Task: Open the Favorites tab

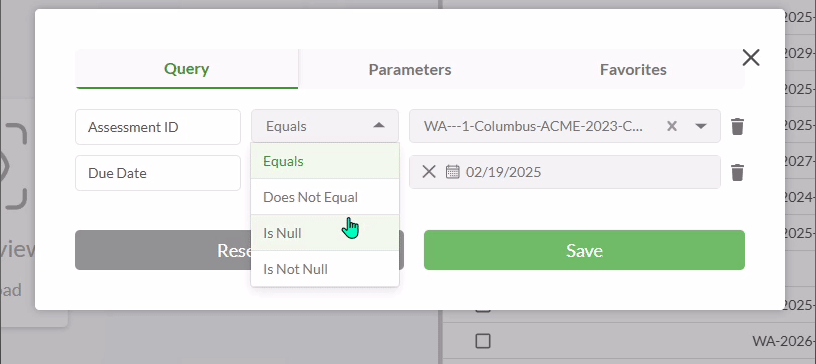Action: pos(633,69)
